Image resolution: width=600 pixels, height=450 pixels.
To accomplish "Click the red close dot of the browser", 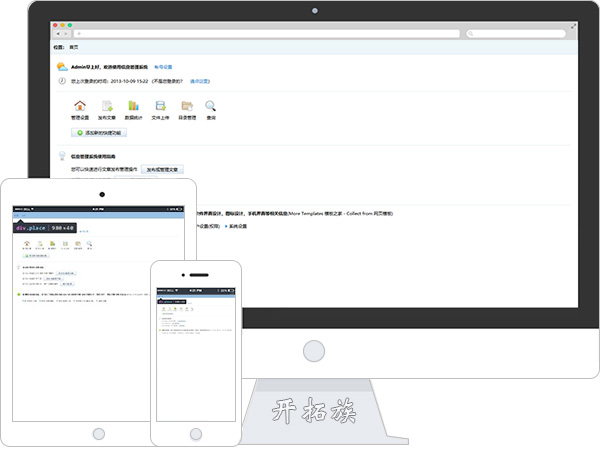I will [55, 25].
